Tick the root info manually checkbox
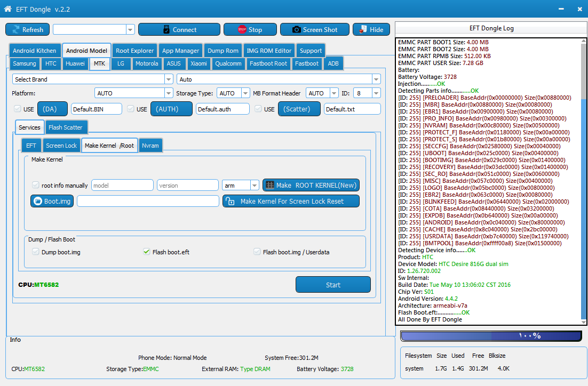 pyautogui.click(x=36, y=185)
